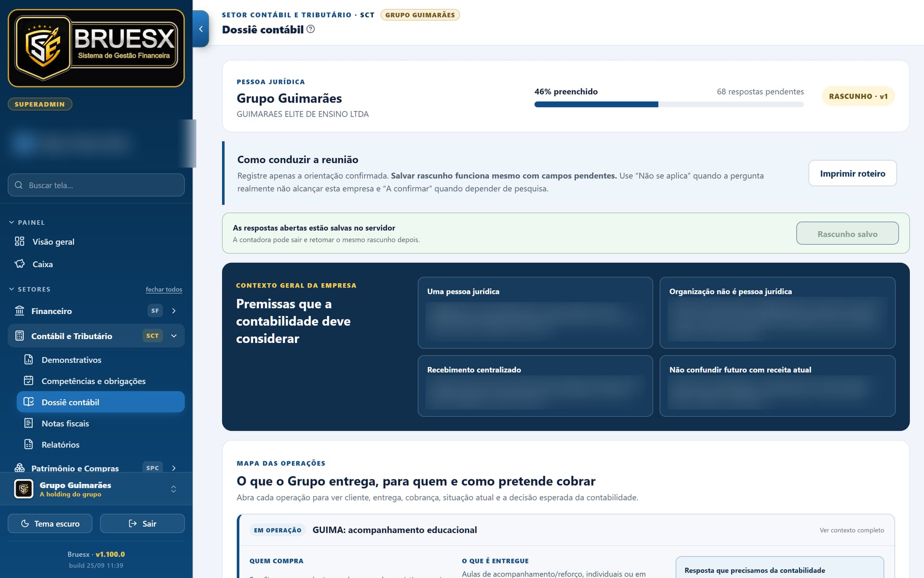Viewport: 924px width, 578px height.
Task: Collapse the PAINEL section
Action: point(27,223)
